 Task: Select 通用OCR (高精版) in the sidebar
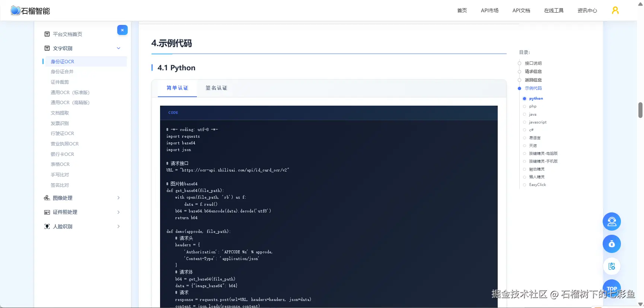tap(70, 103)
